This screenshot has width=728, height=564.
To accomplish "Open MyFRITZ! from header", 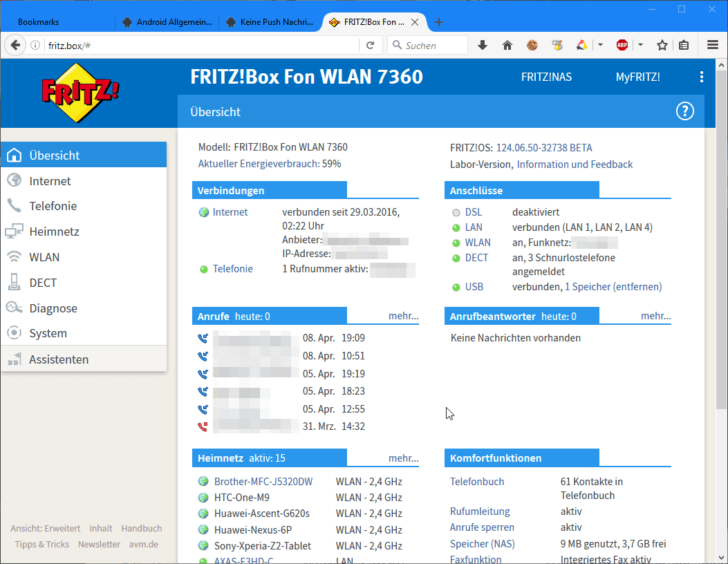I will click(x=637, y=77).
